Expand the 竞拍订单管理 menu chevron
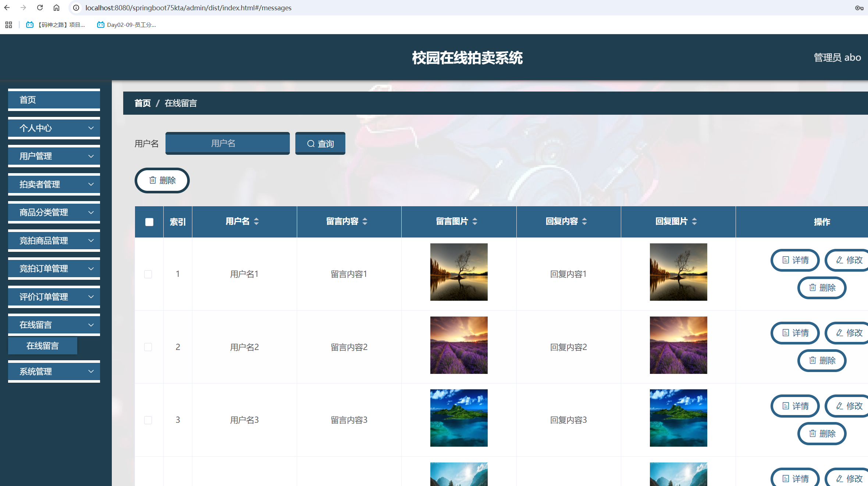The image size is (868, 486). point(91,269)
